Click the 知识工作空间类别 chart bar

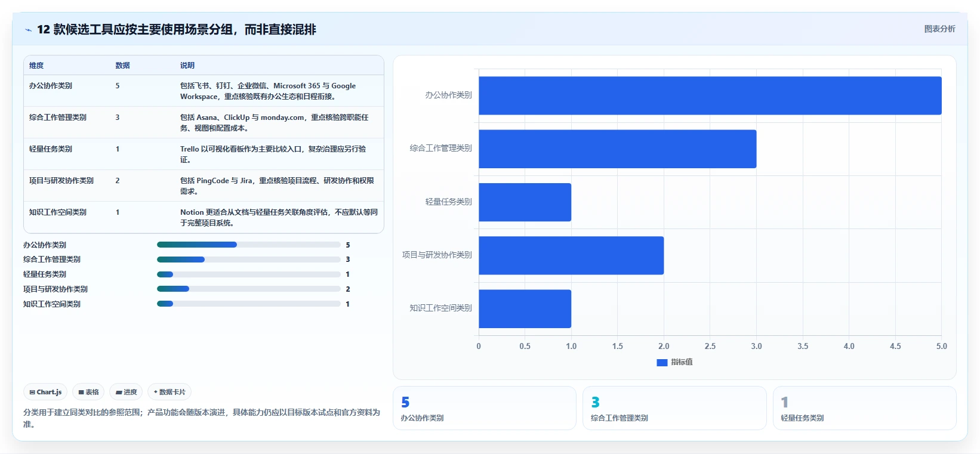tap(525, 308)
